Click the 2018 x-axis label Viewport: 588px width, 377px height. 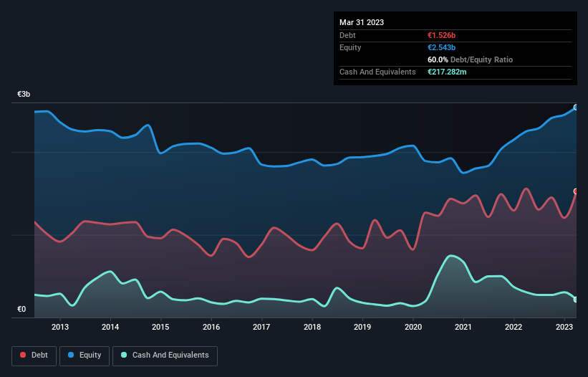312,327
